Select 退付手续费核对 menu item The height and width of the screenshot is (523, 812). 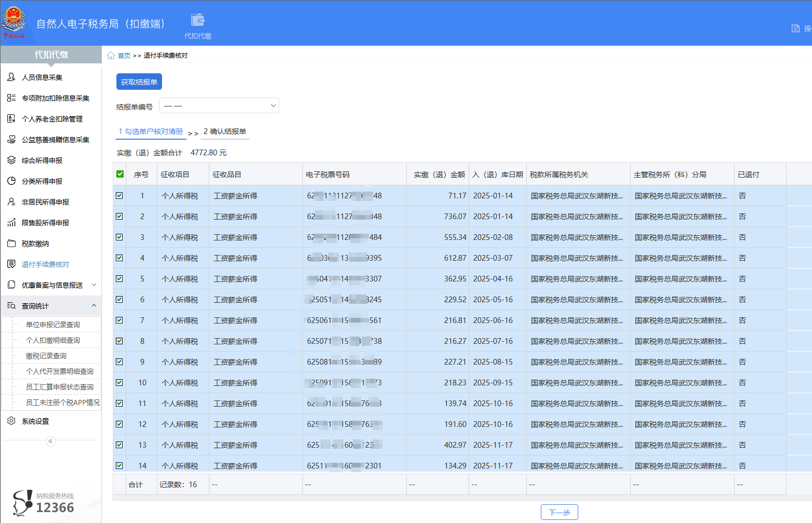(x=51, y=264)
